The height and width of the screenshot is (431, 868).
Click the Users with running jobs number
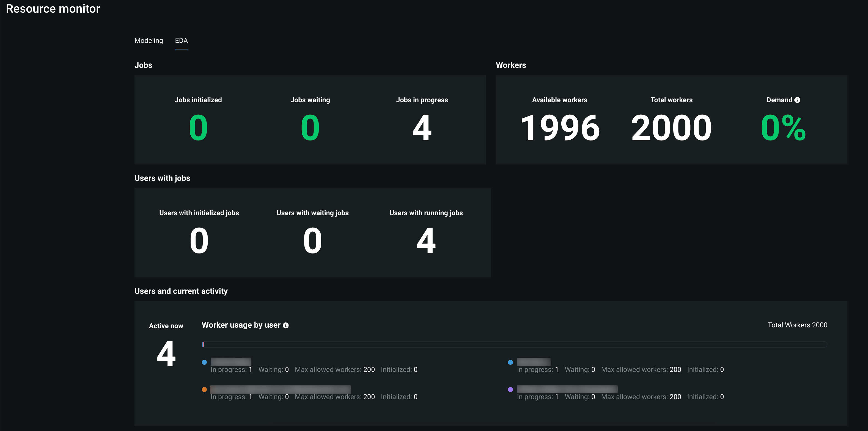click(x=426, y=241)
